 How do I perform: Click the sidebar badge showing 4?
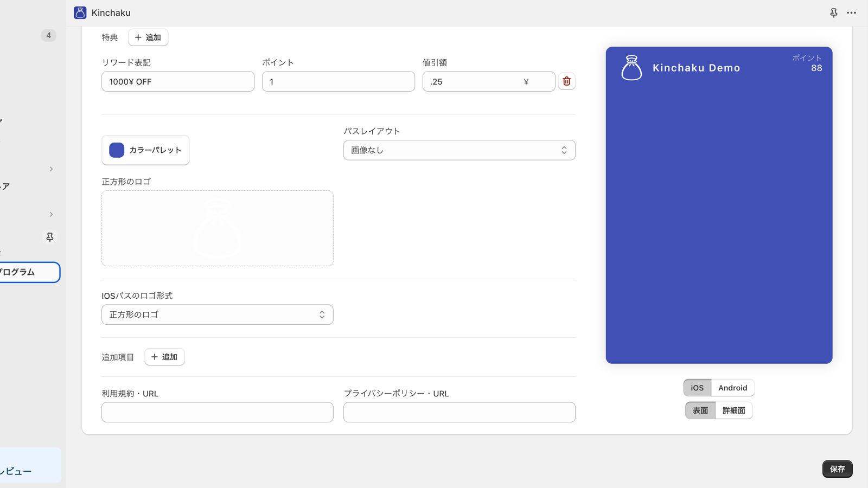pyautogui.click(x=48, y=35)
